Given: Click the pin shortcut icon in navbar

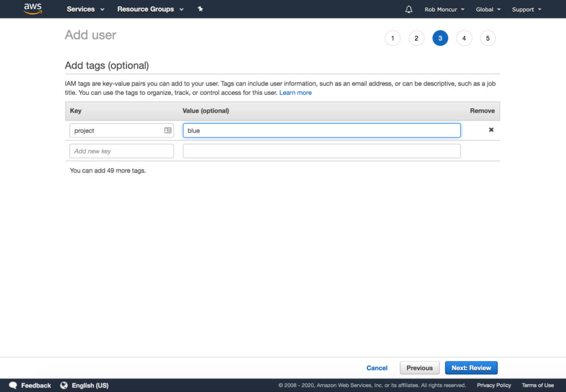Looking at the screenshot, I should point(200,9).
